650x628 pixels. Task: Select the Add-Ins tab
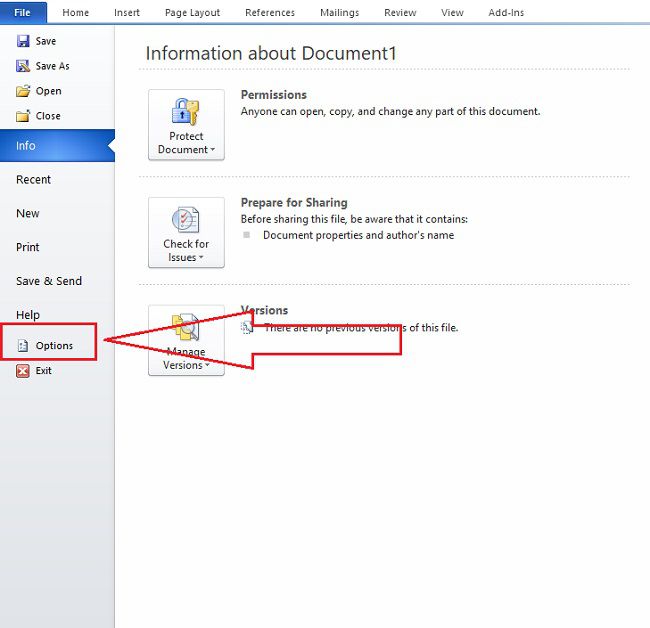point(506,13)
